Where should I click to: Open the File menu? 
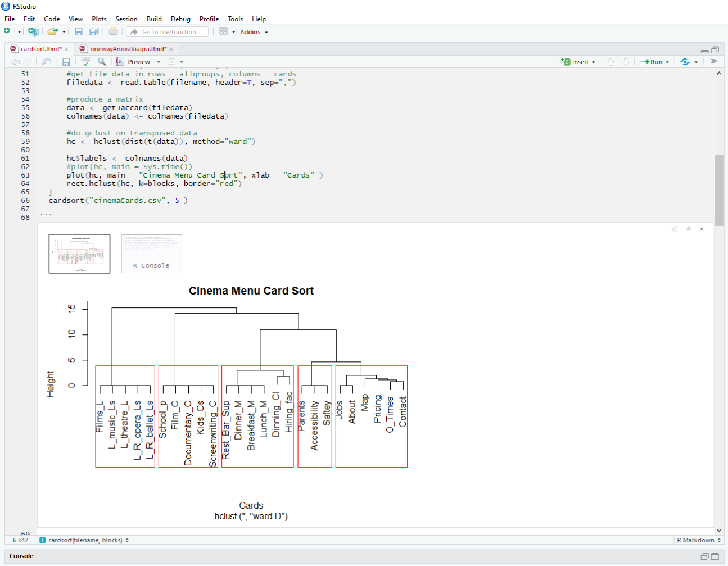pyautogui.click(x=10, y=19)
